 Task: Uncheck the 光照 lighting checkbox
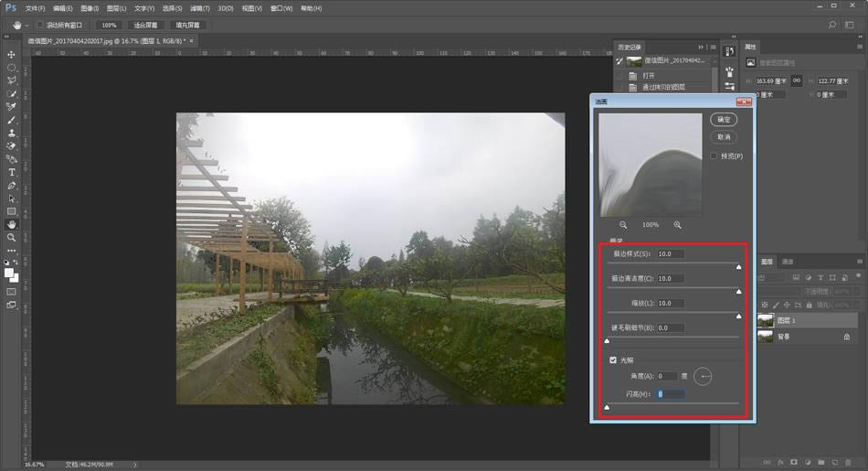click(x=613, y=359)
